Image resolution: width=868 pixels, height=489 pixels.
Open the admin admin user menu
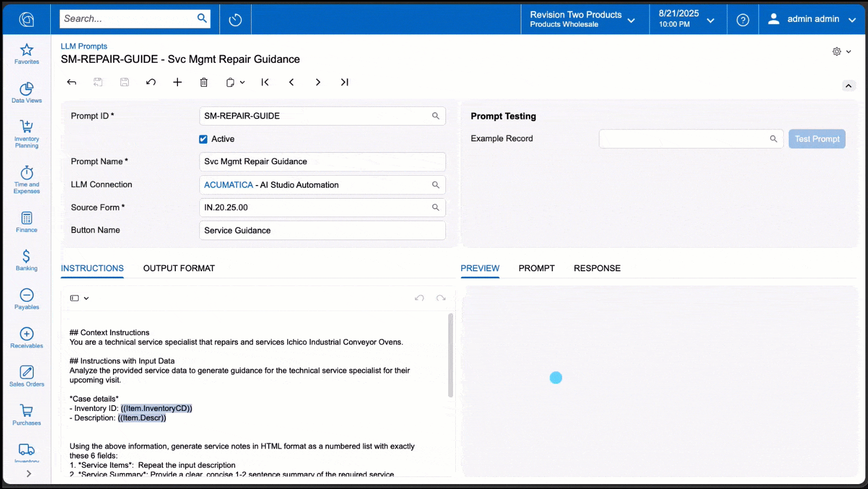coord(812,20)
